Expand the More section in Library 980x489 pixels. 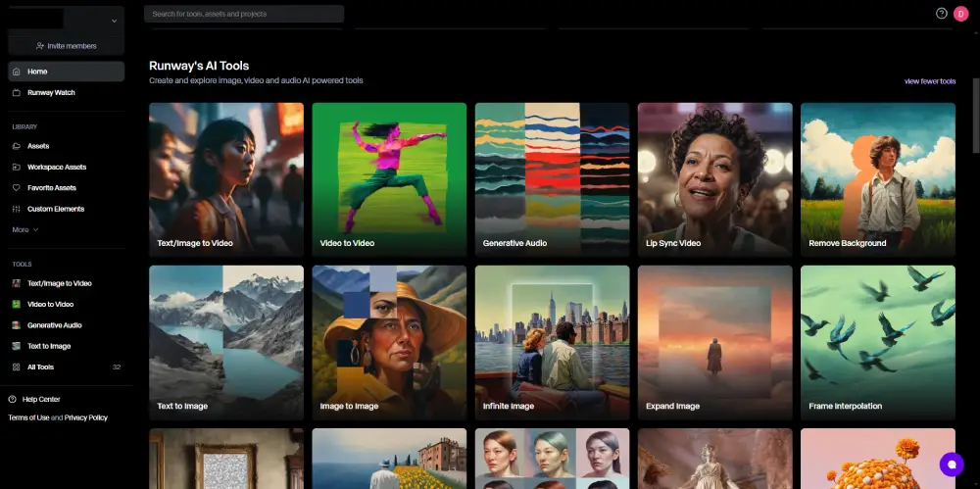[25, 229]
